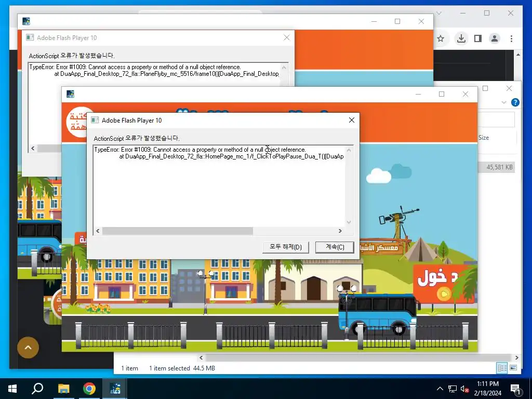Open Chrome three-dot menu
Viewport: 532px width, 399px height.
click(x=511, y=38)
